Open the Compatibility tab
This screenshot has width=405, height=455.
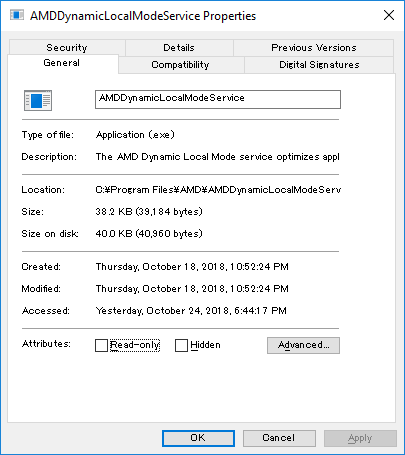coord(181,65)
